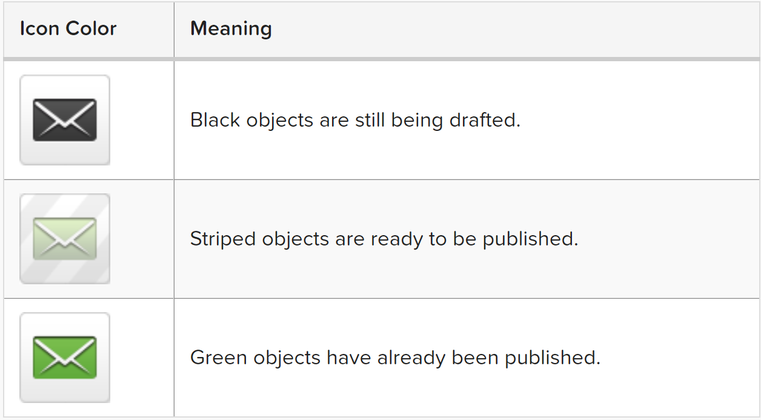Click the word 'Striped' in second row
Viewport: 761px width, 420px height.
coord(223,239)
